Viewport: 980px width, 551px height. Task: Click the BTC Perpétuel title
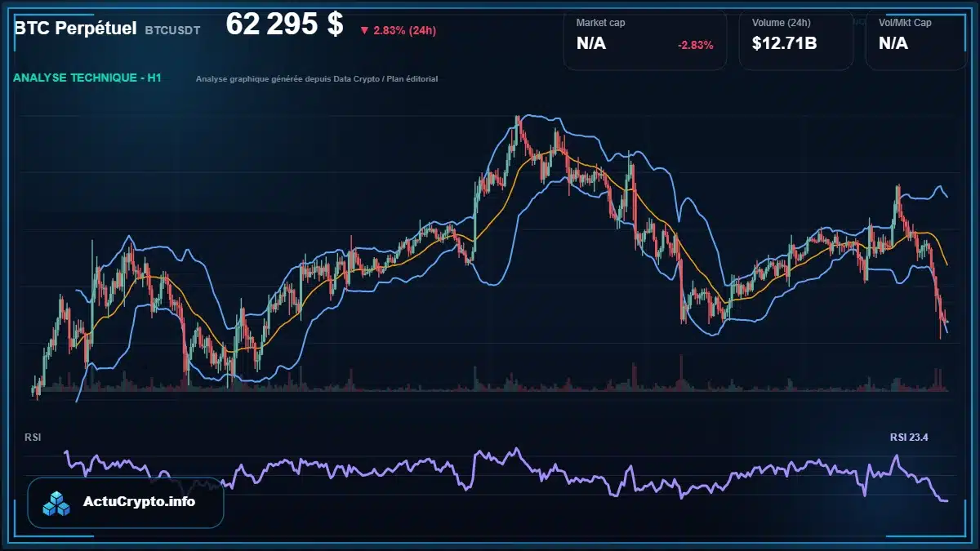point(75,28)
